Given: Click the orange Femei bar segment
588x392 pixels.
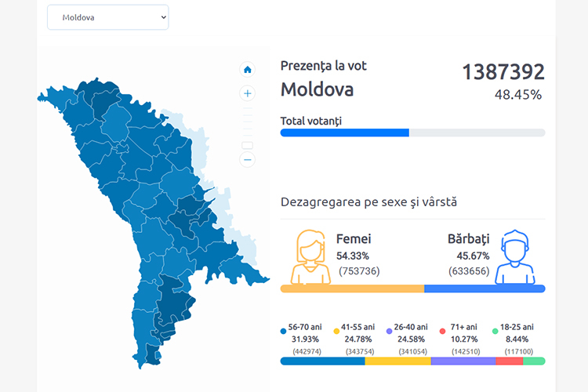Looking at the screenshot, I should (x=352, y=289).
